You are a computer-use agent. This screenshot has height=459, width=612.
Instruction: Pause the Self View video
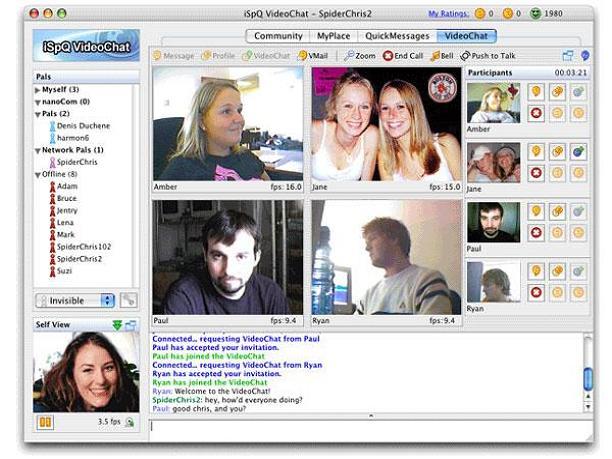(45, 422)
